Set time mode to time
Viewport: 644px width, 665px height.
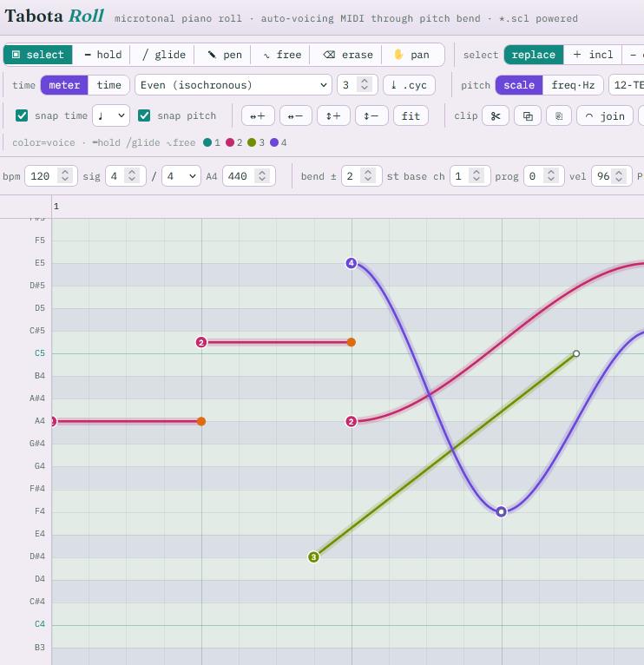108,85
